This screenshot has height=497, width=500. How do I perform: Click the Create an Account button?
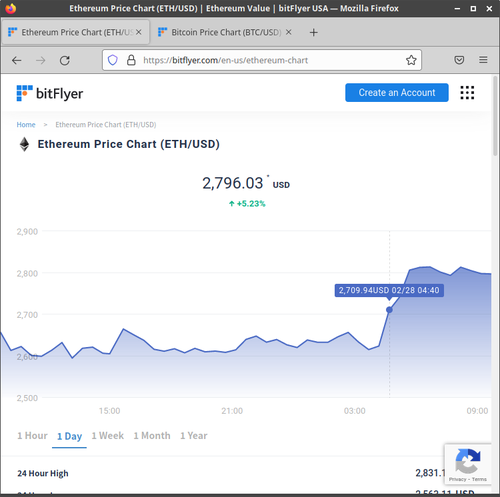tap(397, 93)
